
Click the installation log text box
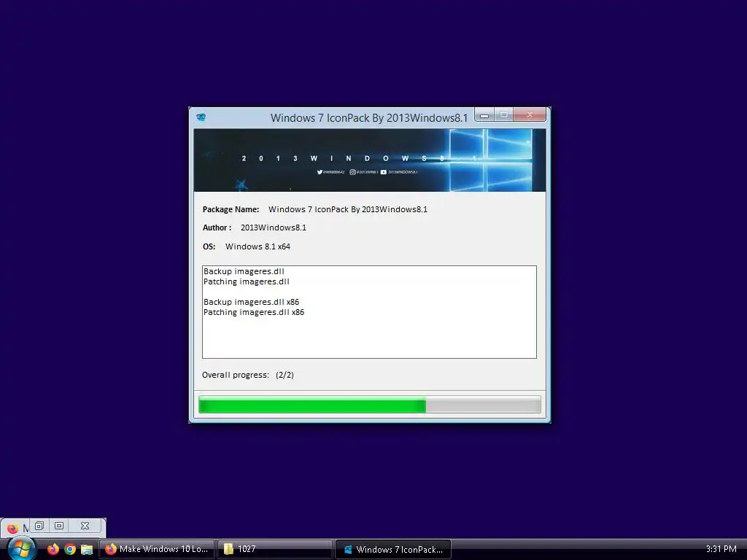369,312
